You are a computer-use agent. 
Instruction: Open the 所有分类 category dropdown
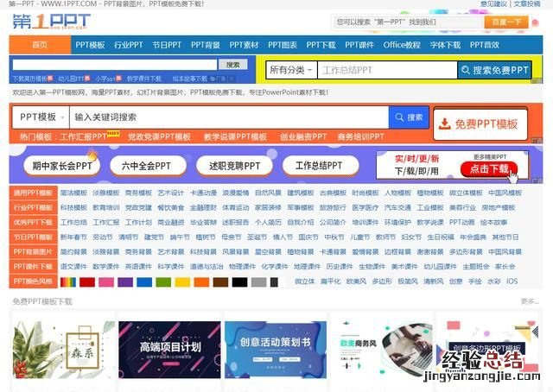point(292,70)
